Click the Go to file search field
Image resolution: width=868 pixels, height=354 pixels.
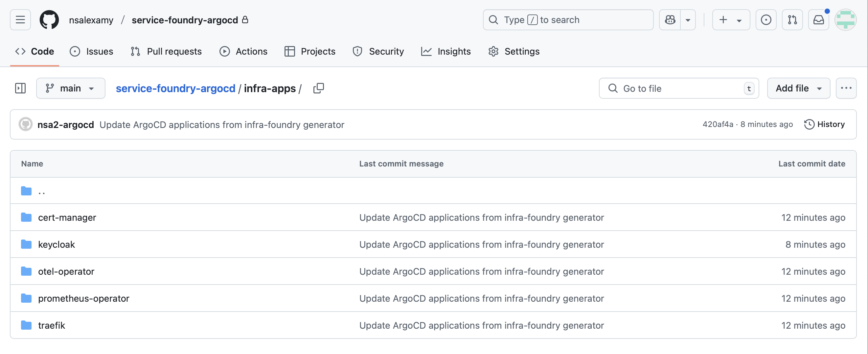click(679, 88)
